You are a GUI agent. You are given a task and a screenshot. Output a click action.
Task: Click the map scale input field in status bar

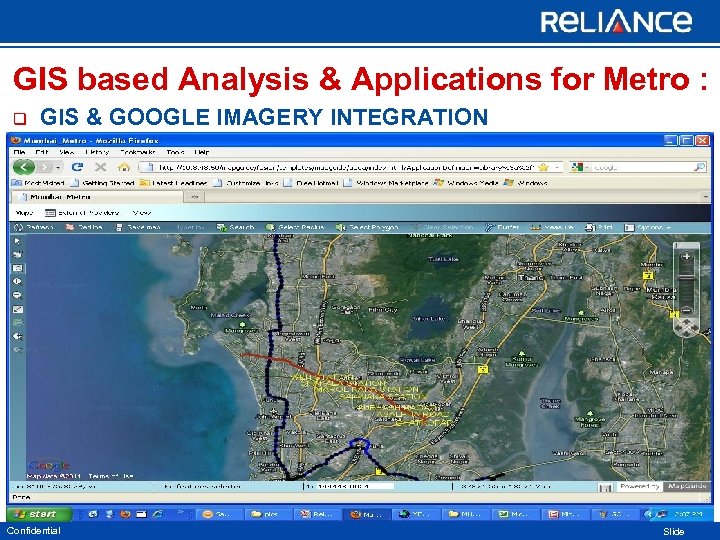[x=354, y=486]
